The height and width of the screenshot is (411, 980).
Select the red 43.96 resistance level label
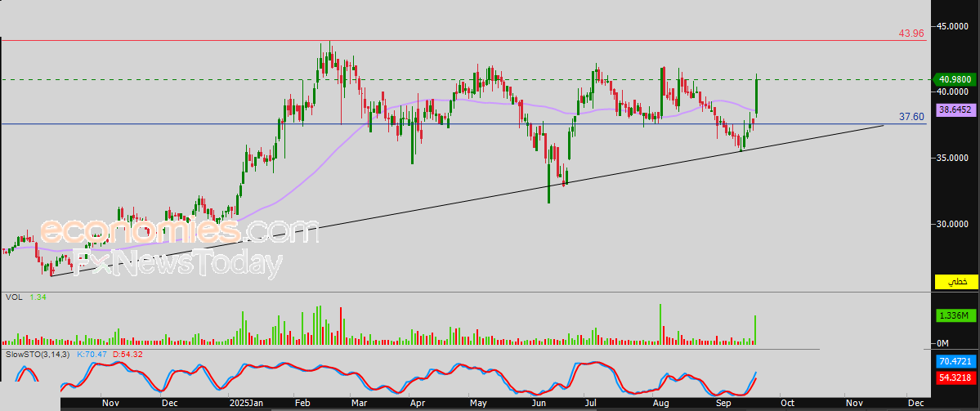pos(911,34)
